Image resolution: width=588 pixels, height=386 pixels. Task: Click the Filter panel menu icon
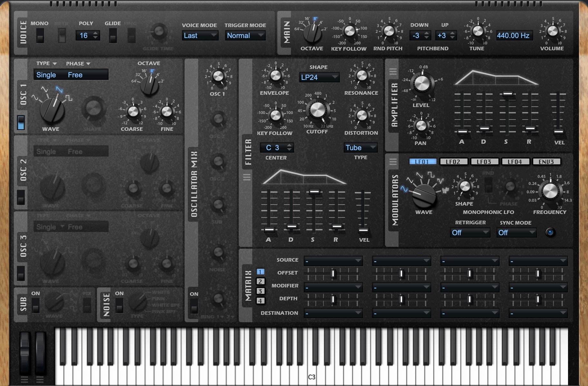[247, 177]
